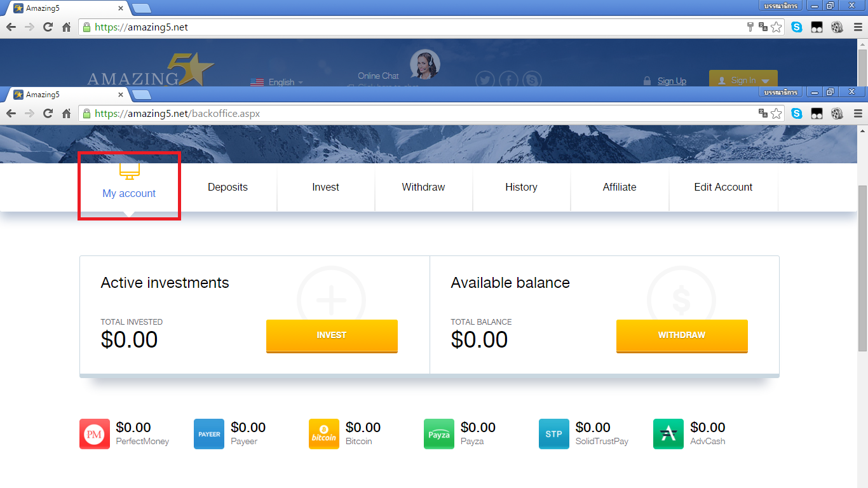
Task: Reload the backoffice.aspx page
Action: [48, 114]
